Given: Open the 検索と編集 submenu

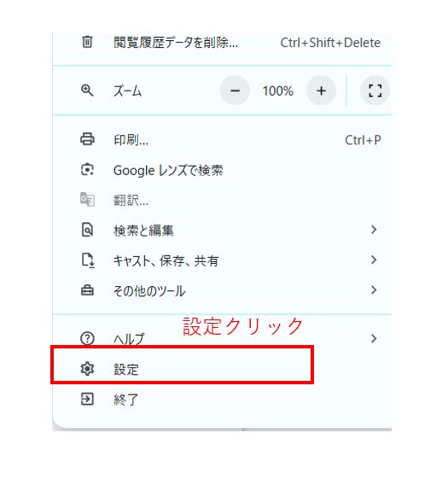Looking at the screenshot, I should [x=222, y=230].
